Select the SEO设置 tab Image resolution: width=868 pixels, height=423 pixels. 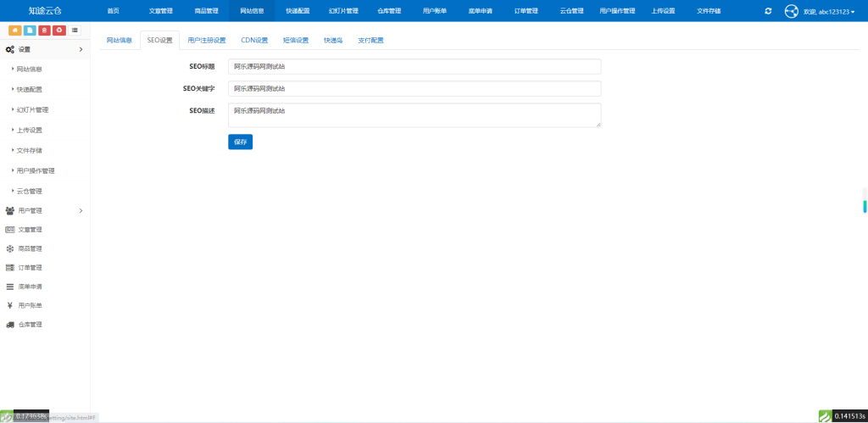pos(160,41)
